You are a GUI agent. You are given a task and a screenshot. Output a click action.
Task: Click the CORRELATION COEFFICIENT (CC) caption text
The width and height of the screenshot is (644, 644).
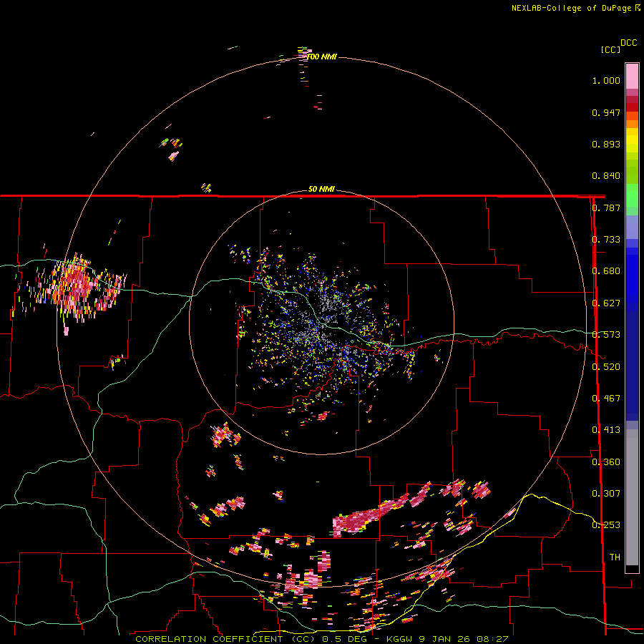click(225, 639)
